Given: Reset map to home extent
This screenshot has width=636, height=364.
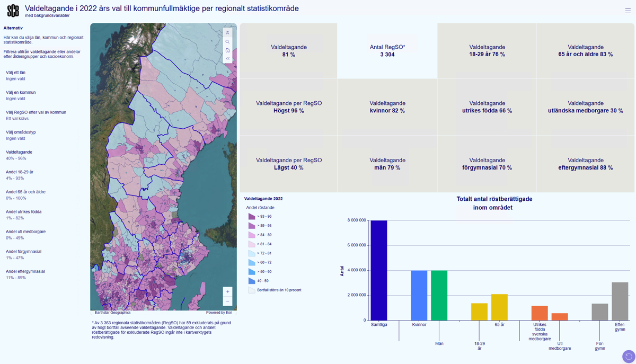Looking at the screenshot, I should coord(227,50).
